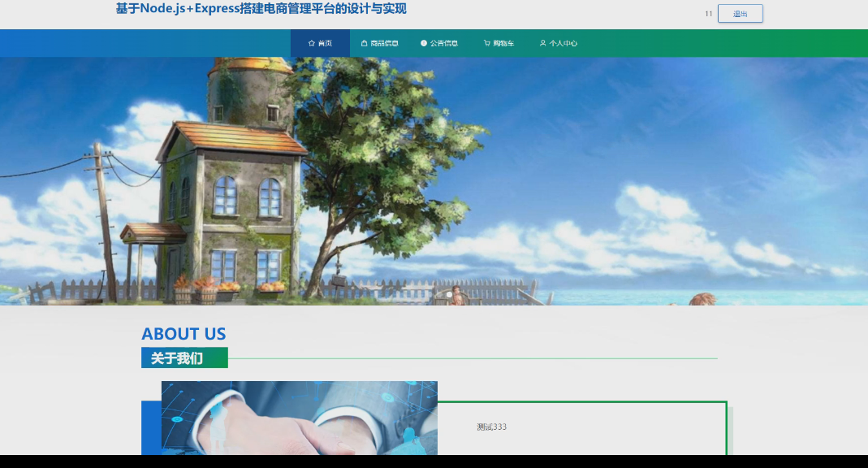The height and width of the screenshot is (468, 868).
Task: Open the 首页 home tab
Action: [320, 43]
